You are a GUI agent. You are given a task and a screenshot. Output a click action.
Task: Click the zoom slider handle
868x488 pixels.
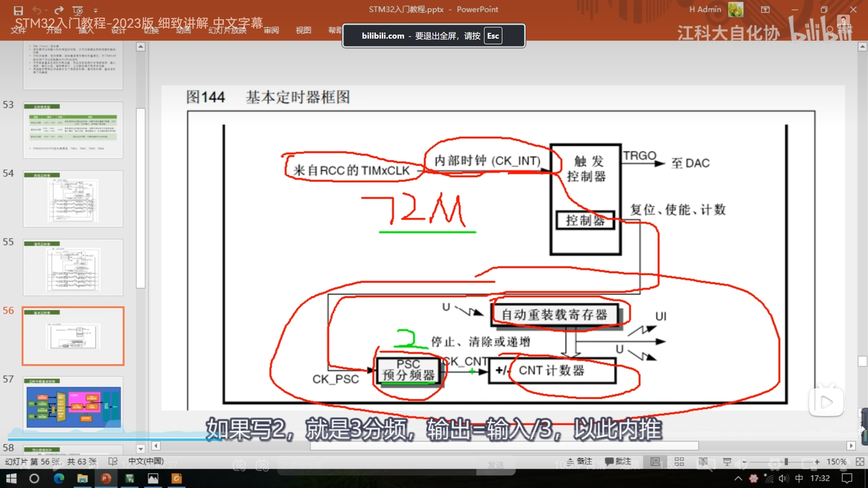[x=786, y=462]
